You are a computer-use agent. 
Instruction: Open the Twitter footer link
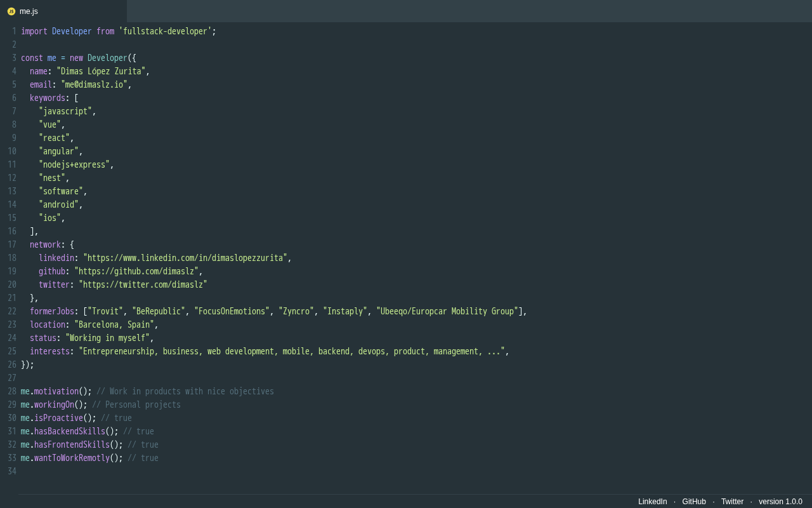pyautogui.click(x=732, y=502)
